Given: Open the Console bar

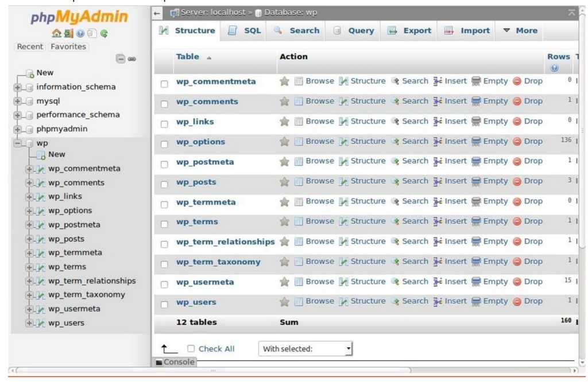Looking at the screenshot, I should point(176,362).
